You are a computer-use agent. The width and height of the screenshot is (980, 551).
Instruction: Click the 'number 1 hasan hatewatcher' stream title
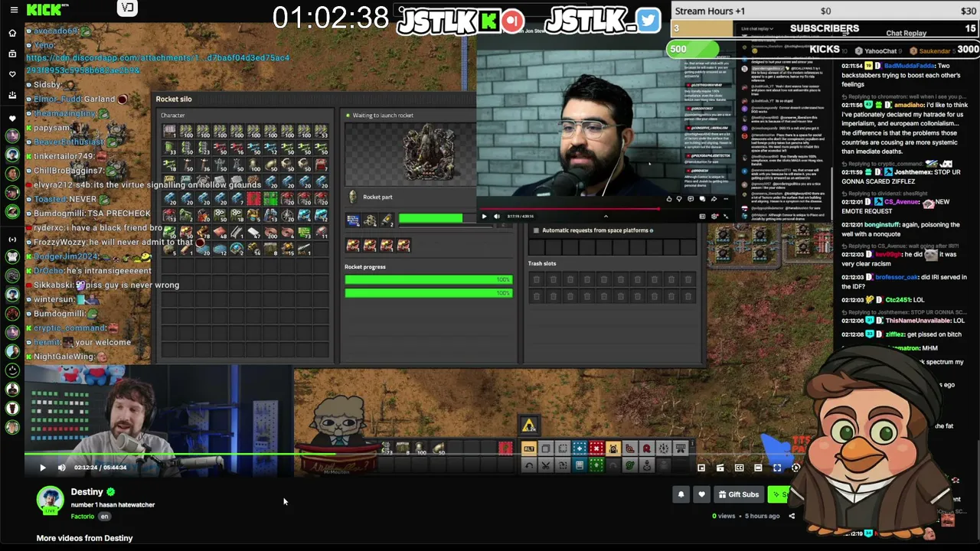click(x=113, y=505)
